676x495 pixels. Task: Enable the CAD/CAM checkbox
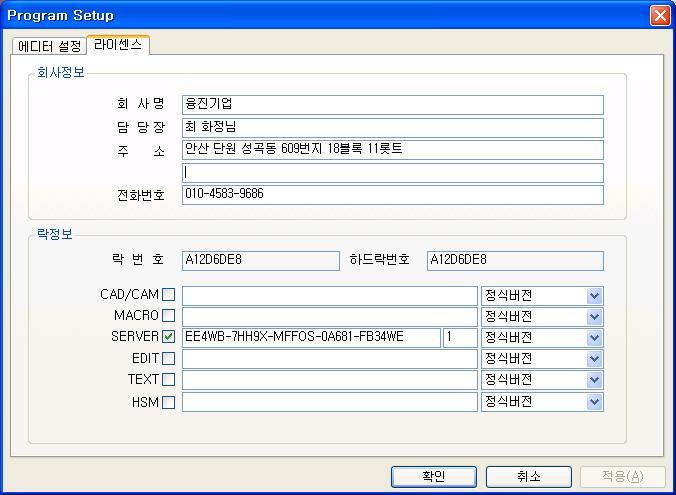click(x=168, y=295)
